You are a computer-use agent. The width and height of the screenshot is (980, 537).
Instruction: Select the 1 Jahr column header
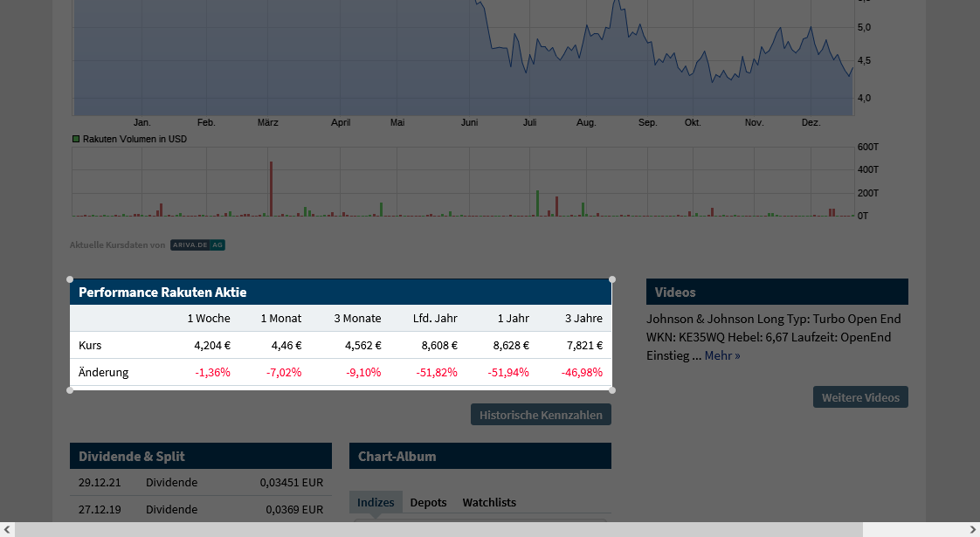point(513,318)
